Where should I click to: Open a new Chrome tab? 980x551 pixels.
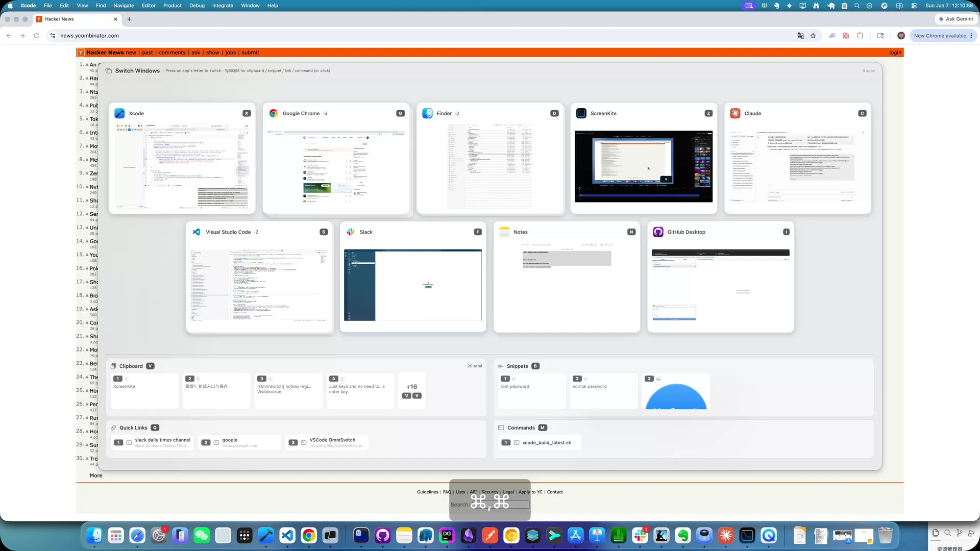click(x=129, y=19)
